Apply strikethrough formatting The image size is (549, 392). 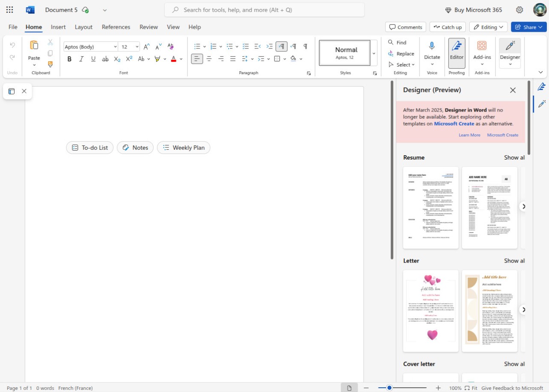click(105, 59)
